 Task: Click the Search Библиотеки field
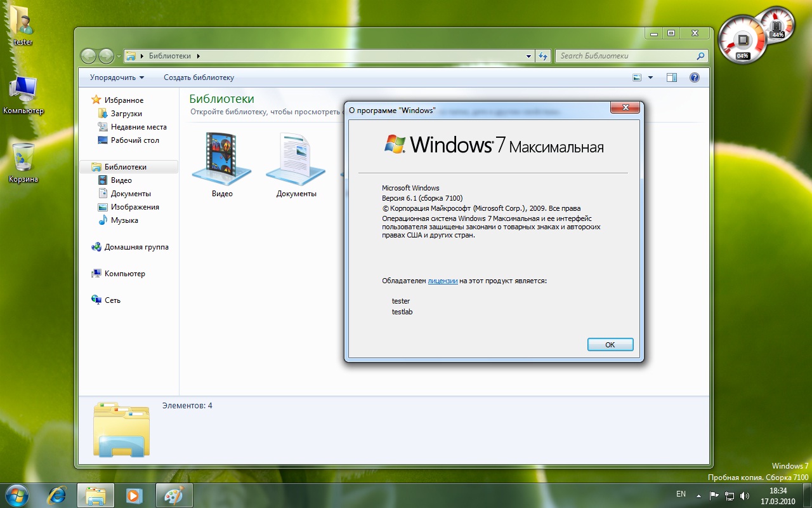(625, 56)
